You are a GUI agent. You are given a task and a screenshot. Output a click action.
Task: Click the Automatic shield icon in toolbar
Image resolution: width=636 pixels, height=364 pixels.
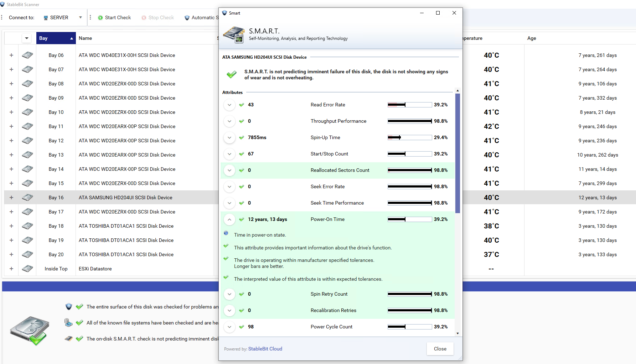(x=187, y=18)
